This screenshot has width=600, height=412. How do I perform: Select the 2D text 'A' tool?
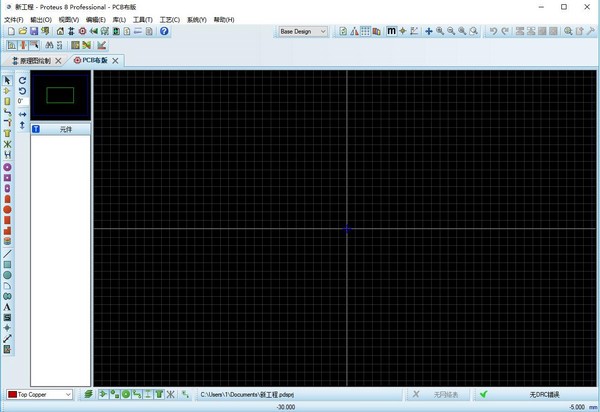tap(7, 307)
